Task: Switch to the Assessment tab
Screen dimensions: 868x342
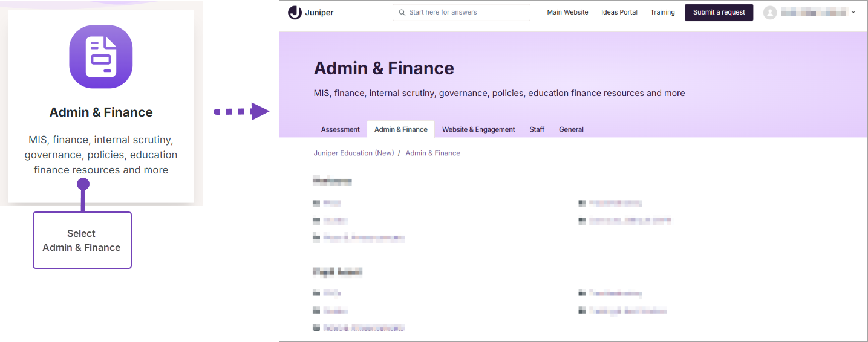Action: (x=341, y=129)
